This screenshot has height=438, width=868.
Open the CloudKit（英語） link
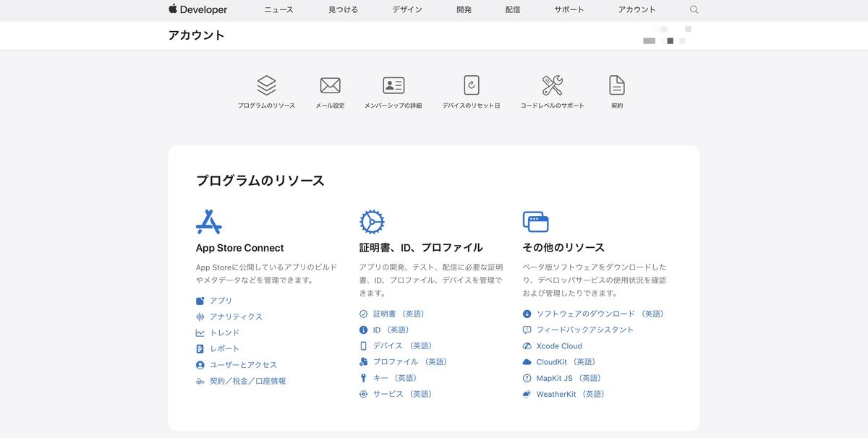[566, 361]
